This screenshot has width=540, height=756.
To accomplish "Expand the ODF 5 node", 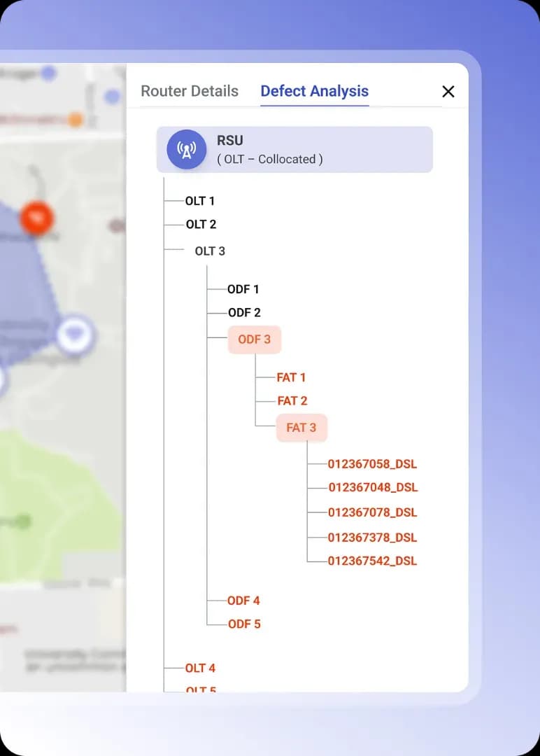I will click(x=244, y=624).
